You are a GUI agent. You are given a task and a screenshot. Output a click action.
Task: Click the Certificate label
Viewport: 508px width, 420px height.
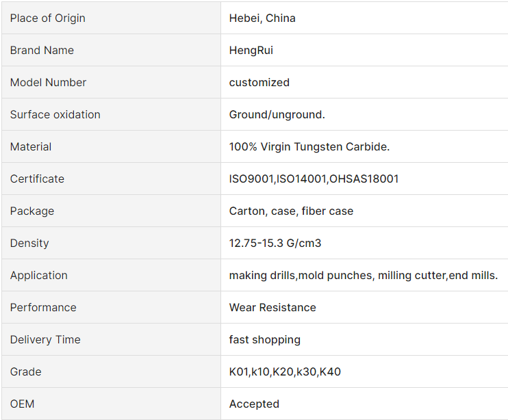pyautogui.click(x=37, y=179)
